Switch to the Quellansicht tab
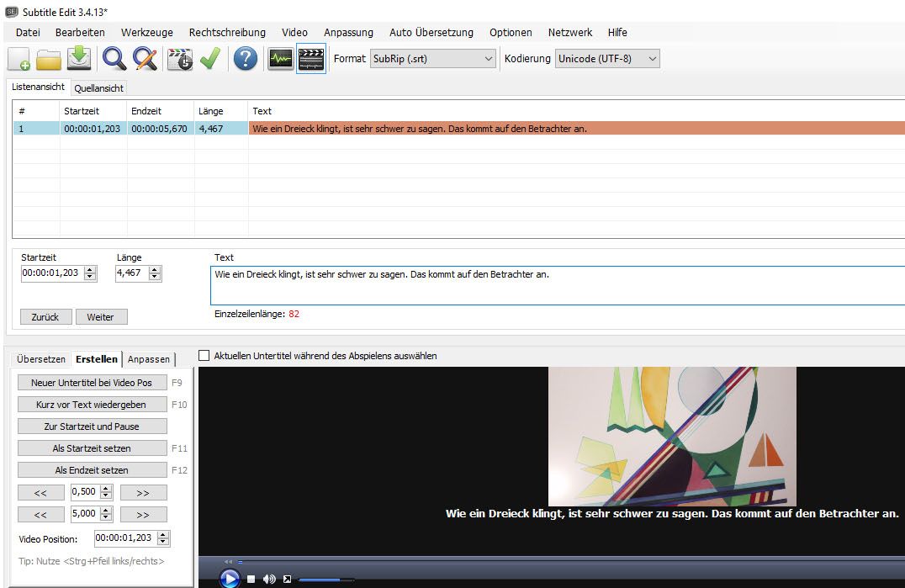Image resolution: width=905 pixels, height=588 pixels. (x=98, y=87)
